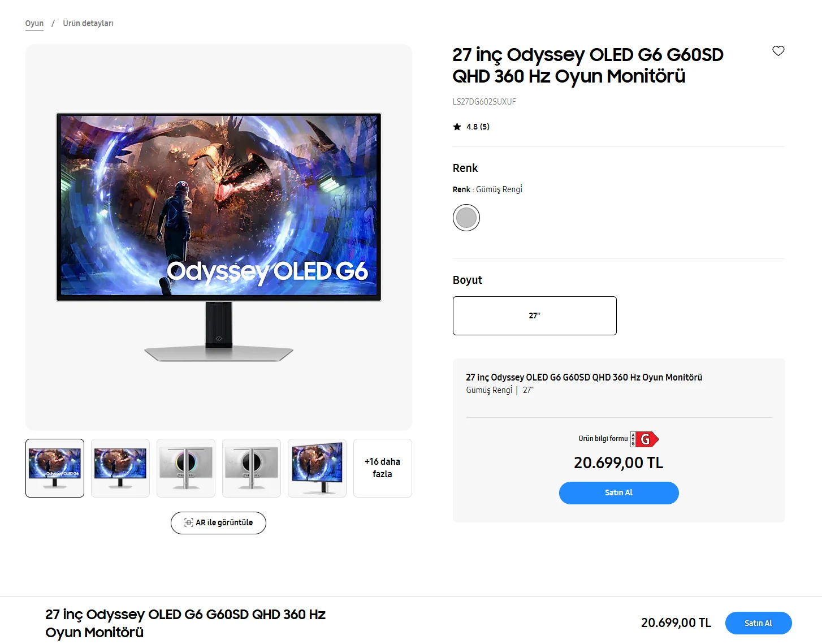Launch AR ile görüntüle viewer
This screenshot has width=822, height=644.
[218, 522]
